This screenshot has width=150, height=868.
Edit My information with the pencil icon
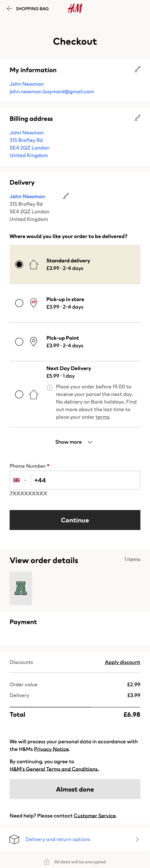click(137, 69)
